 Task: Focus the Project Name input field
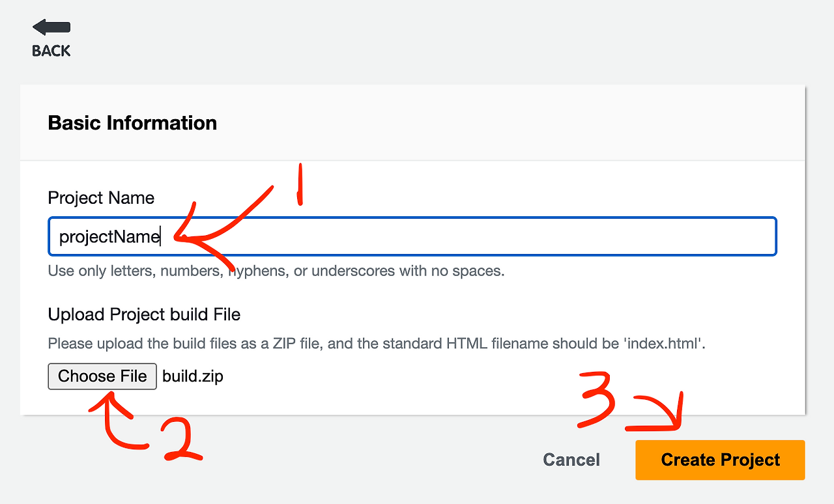pos(456,236)
